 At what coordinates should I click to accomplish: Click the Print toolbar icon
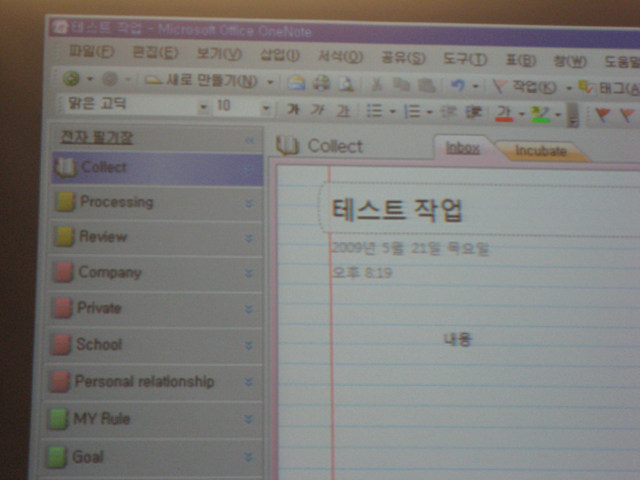[321, 83]
